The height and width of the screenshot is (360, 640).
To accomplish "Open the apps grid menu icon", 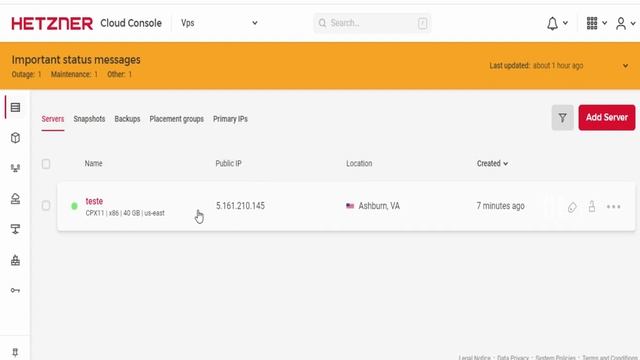I will pyautogui.click(x=592, y=23).
